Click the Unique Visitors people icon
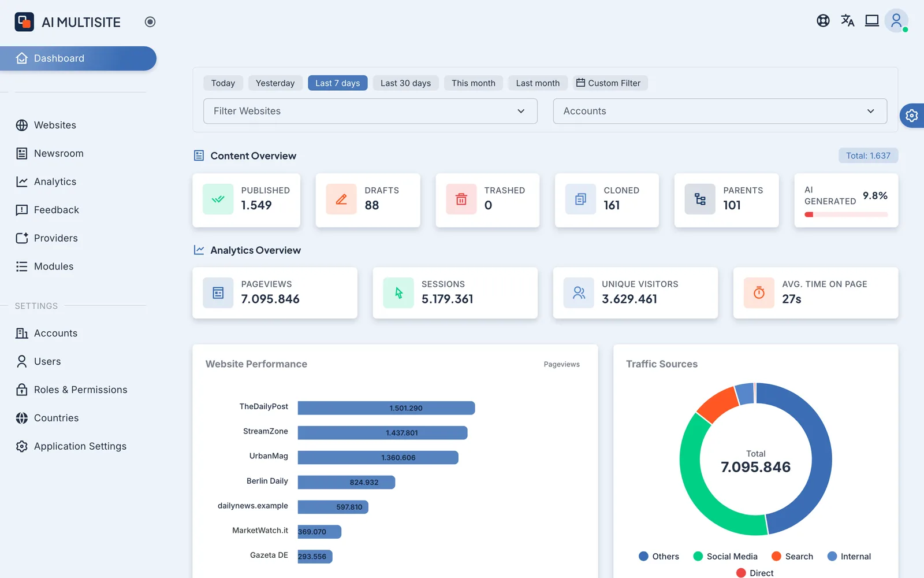The width and height of the screenshot is (924, 578). 579,293
